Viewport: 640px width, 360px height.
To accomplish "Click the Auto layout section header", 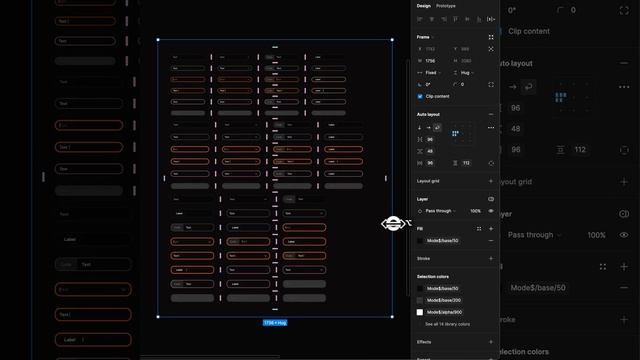I will 428,114.
